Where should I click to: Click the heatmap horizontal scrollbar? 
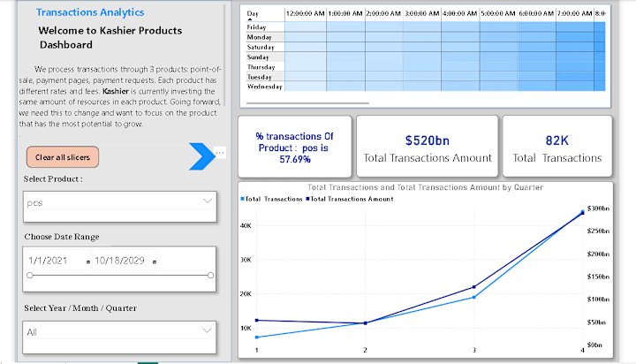[x=307, y=103]
